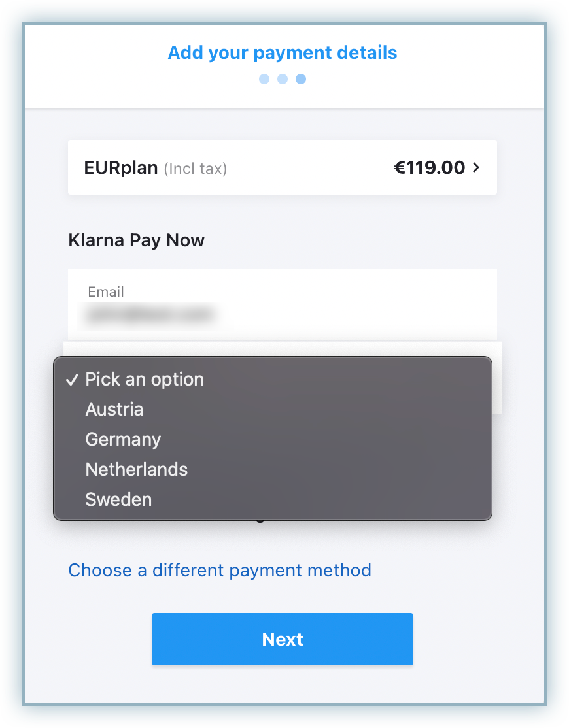The image size is (569, 728).
Task: Click the third step progress dot
Action: click(x=301, y=79)
